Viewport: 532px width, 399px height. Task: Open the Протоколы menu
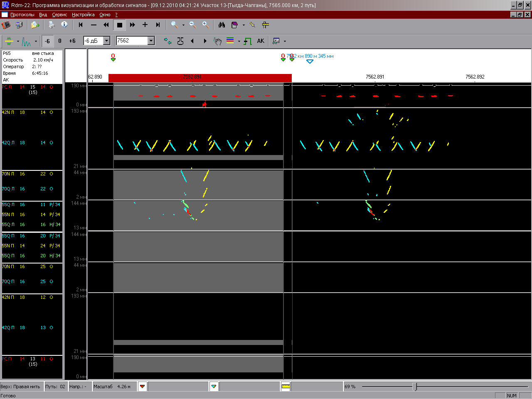coord(22,15)
